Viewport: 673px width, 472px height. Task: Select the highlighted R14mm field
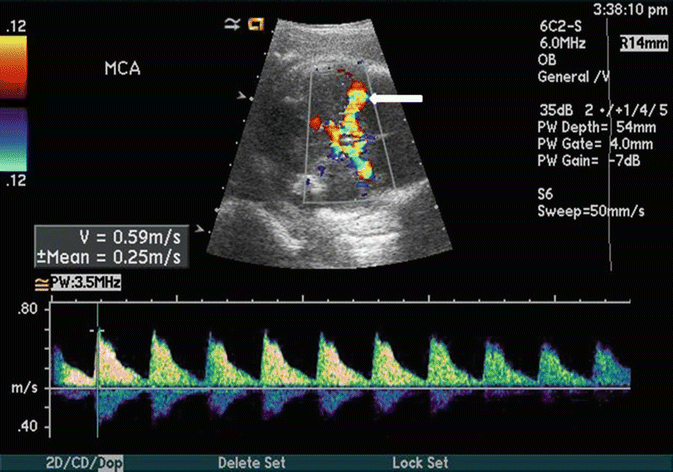click(644, 43)
